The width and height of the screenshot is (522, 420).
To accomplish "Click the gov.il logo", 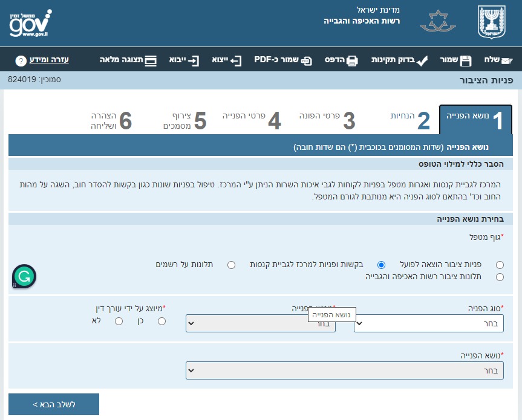I will tap(30, 23).
